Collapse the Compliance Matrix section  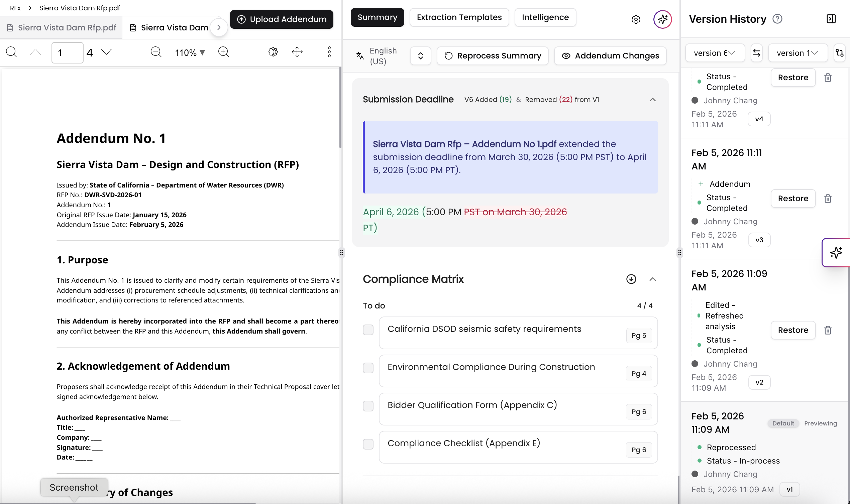653,279
